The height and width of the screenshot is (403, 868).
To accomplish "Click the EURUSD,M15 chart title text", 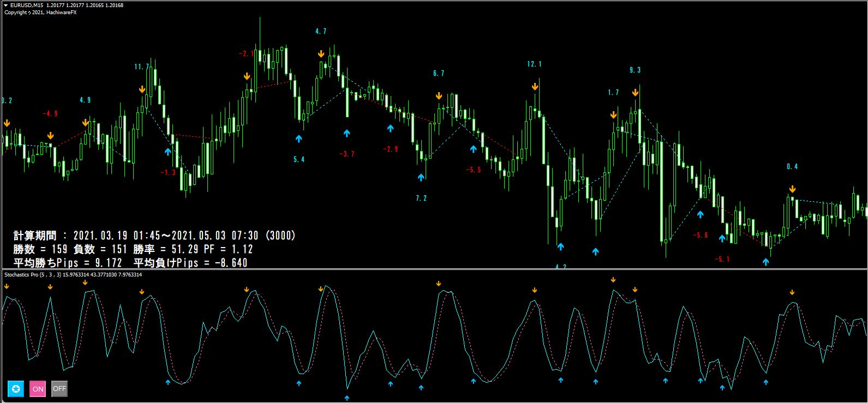I will click(x=27, y=5).
